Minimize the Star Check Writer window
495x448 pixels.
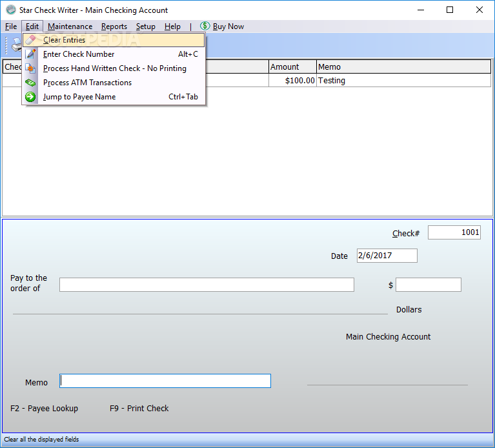tap(421, 10)
